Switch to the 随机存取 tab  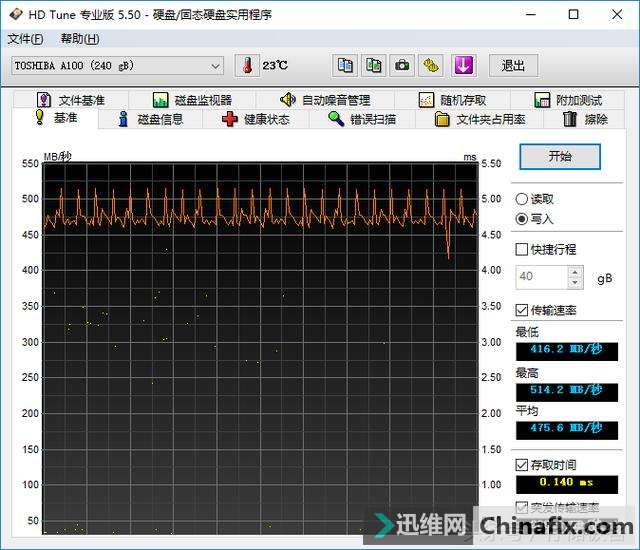coord(452,100)
